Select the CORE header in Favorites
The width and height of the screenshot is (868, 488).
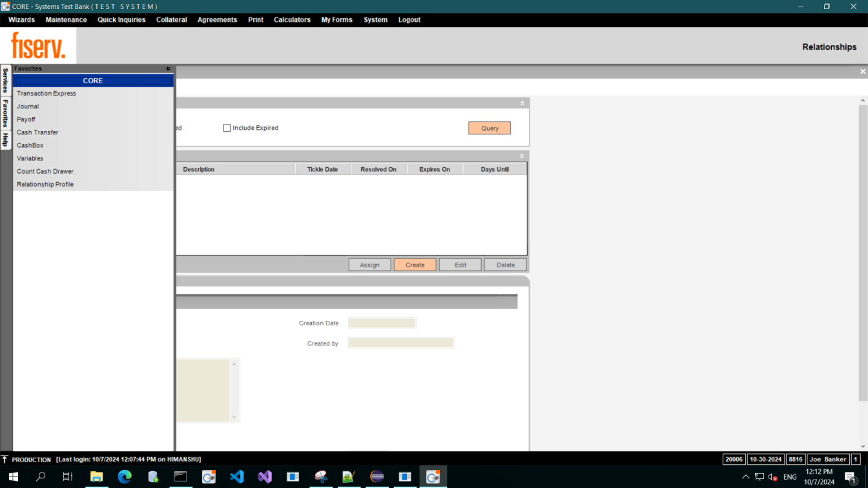93,81
